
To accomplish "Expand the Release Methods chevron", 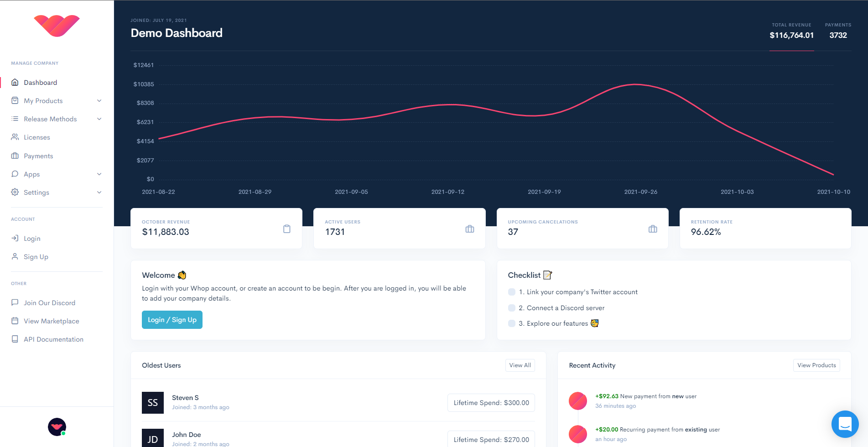I will pyautogui.click(x=99, y=119).
